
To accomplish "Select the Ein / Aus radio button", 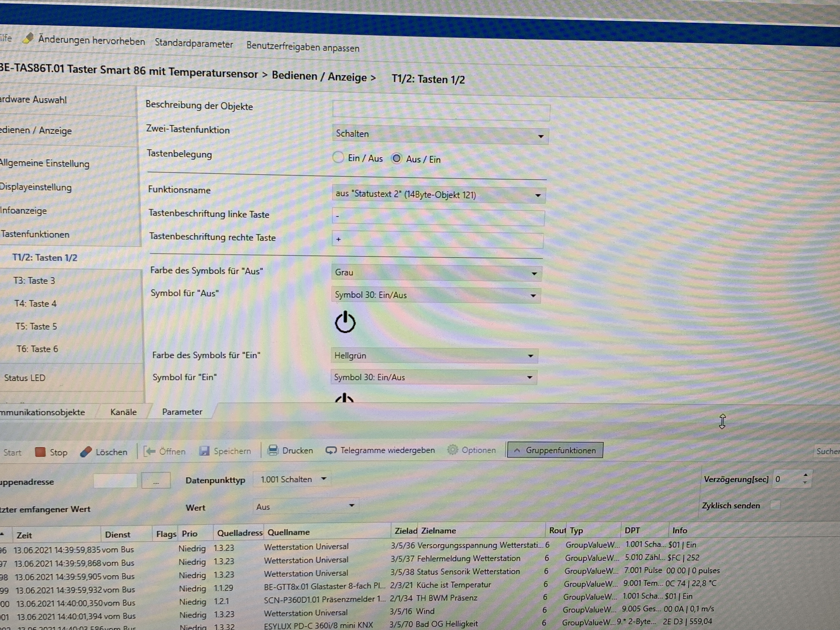I will pos(338,157).
